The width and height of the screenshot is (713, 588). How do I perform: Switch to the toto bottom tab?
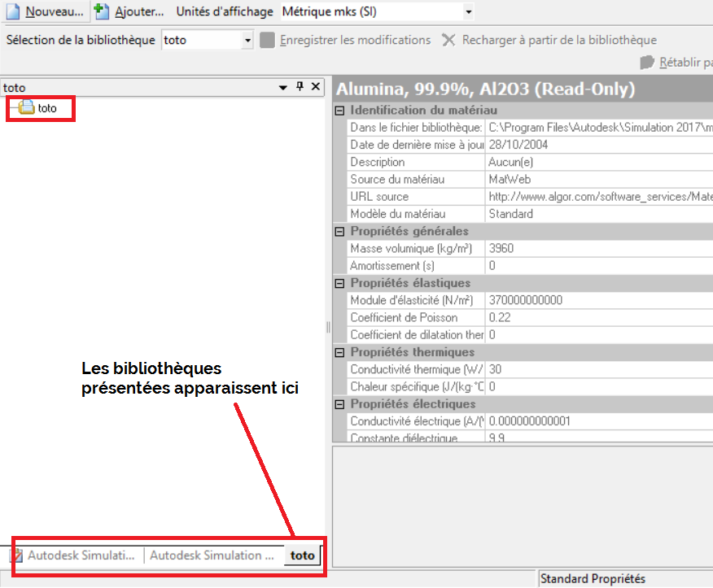[303, 555]
